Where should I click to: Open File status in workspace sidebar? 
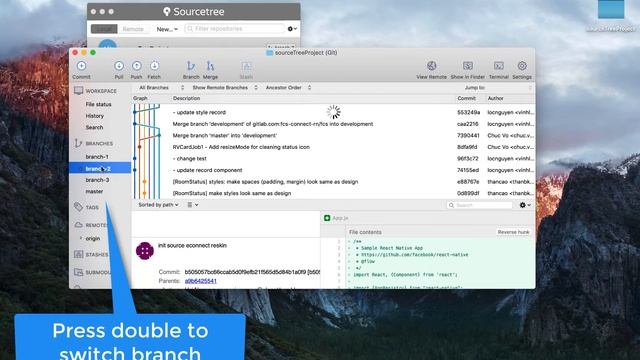point(98,104)
